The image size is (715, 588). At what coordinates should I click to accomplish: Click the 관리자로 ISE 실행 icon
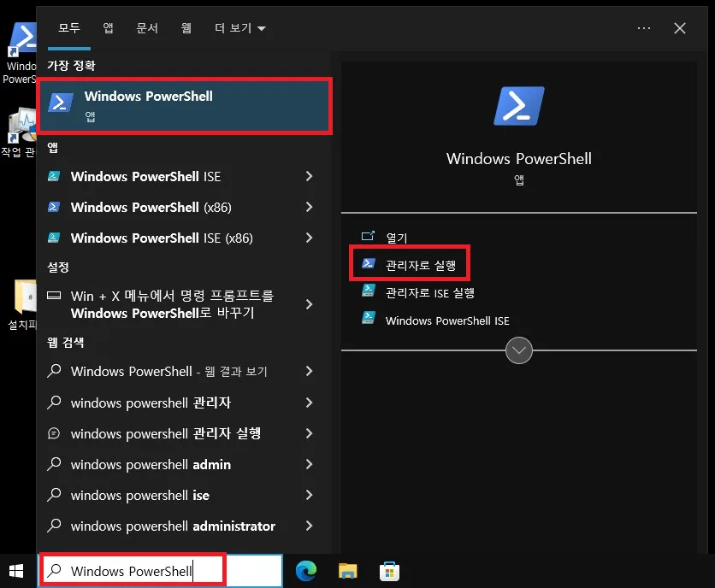[x=369, y=290]
